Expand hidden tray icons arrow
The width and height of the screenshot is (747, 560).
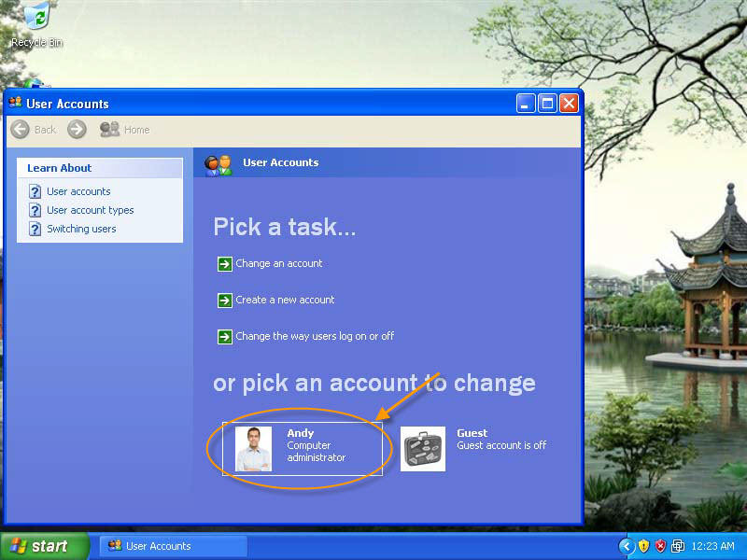tap(627, 546)
